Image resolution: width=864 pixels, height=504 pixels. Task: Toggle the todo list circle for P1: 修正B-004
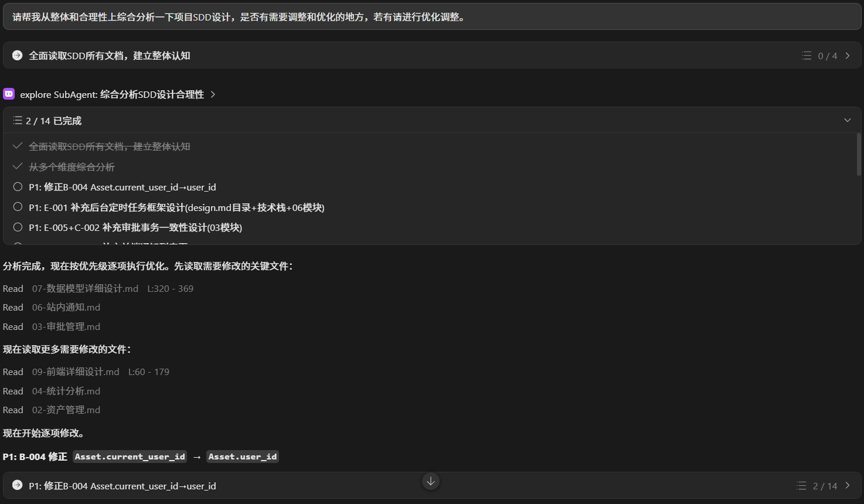(18, 187)
